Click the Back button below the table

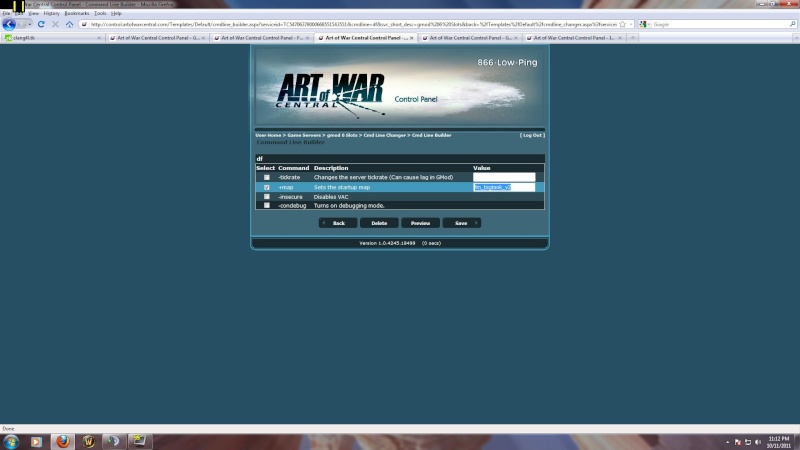(338, 223)
